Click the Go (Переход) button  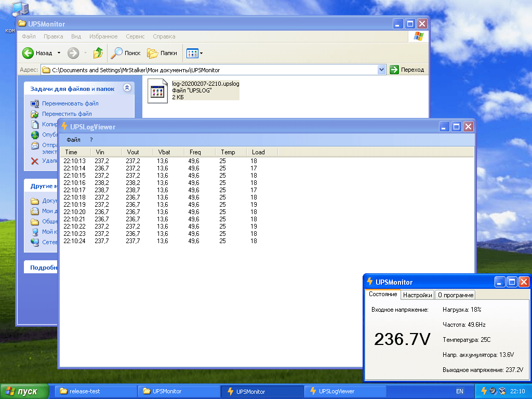[x=406, y=70]
